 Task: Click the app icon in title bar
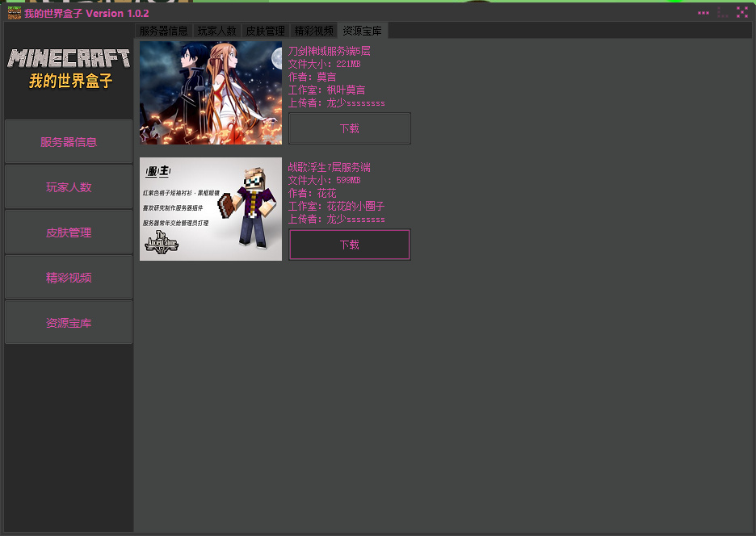coord(14,13)
